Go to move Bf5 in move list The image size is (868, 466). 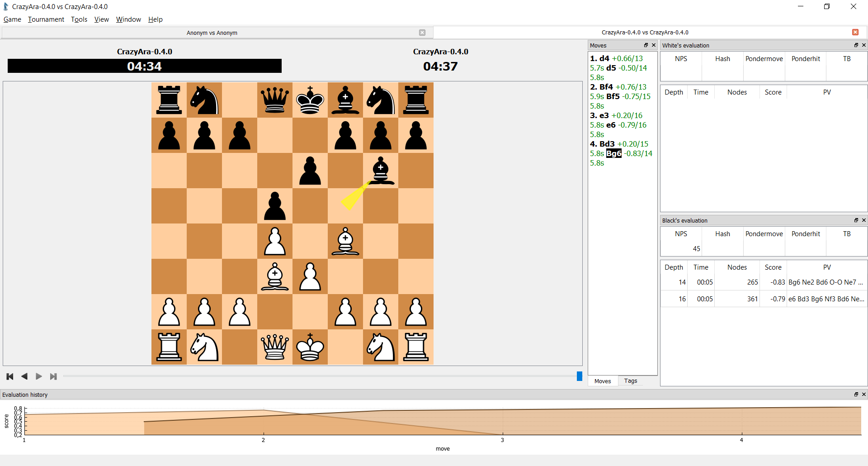tap(613, 96)
